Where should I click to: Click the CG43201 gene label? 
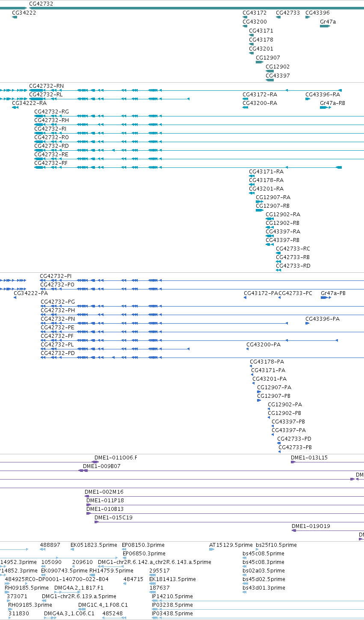pos(261,49)
